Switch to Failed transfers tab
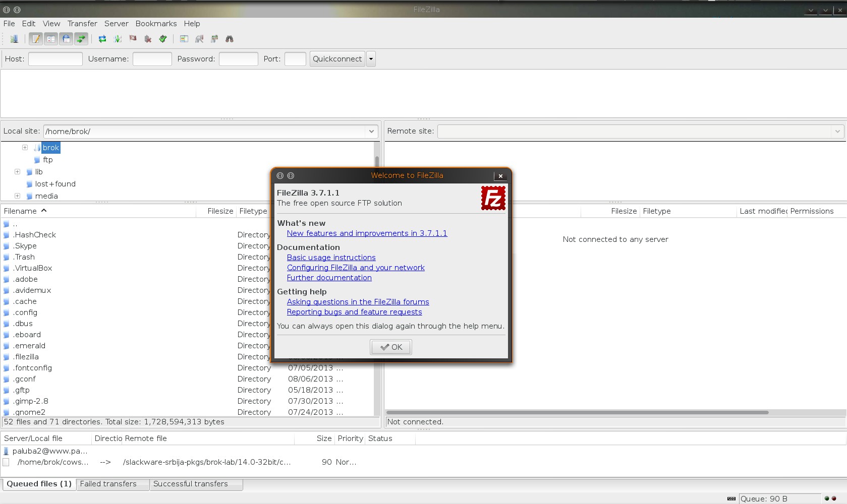This screenshot has height=504, width=847. pos(108,484)
